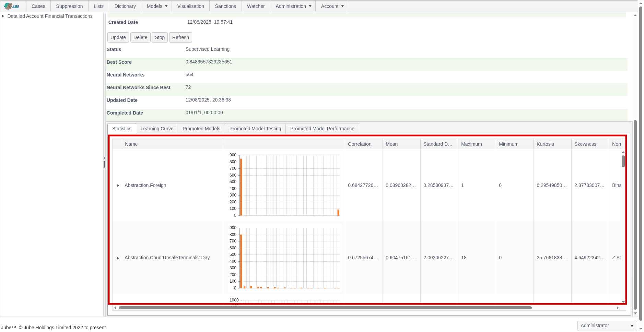Switch to Promoted Model Testing tab
Image resolution: width=644 pixels, height=332 pixels.
[255, 129]
